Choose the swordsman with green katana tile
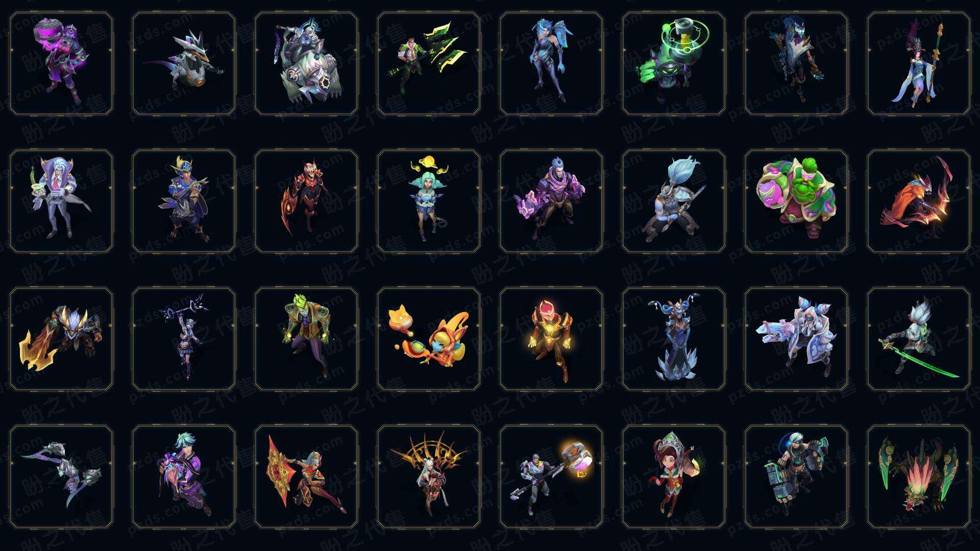Viewport: 980px width, 551px height. click(x=919, y=339)
